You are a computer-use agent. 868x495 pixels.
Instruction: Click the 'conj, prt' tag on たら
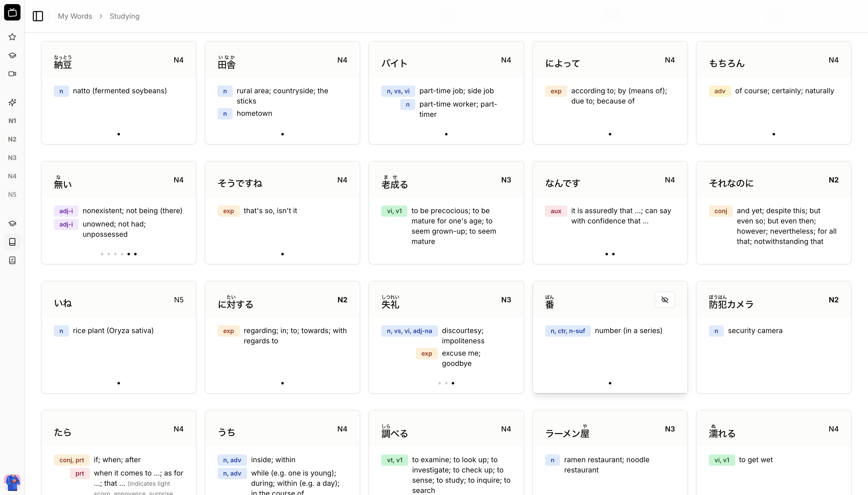coord(71,460)
